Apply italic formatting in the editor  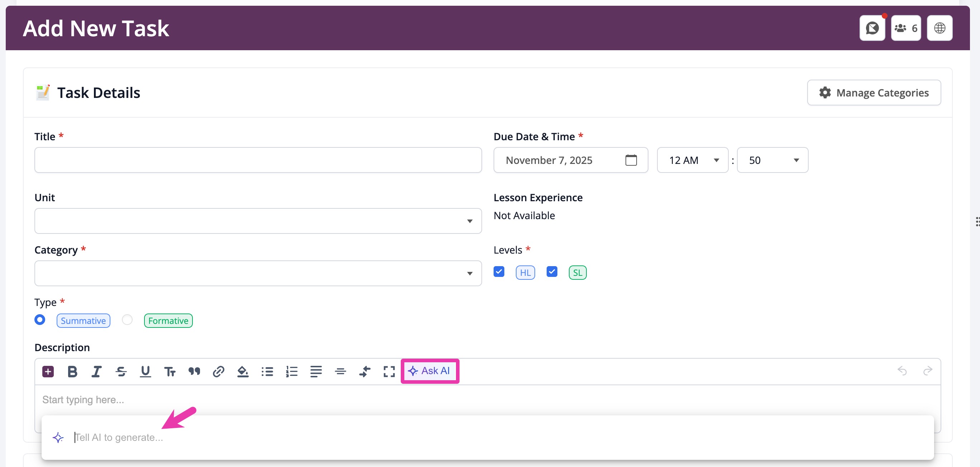tap(96, 371)
